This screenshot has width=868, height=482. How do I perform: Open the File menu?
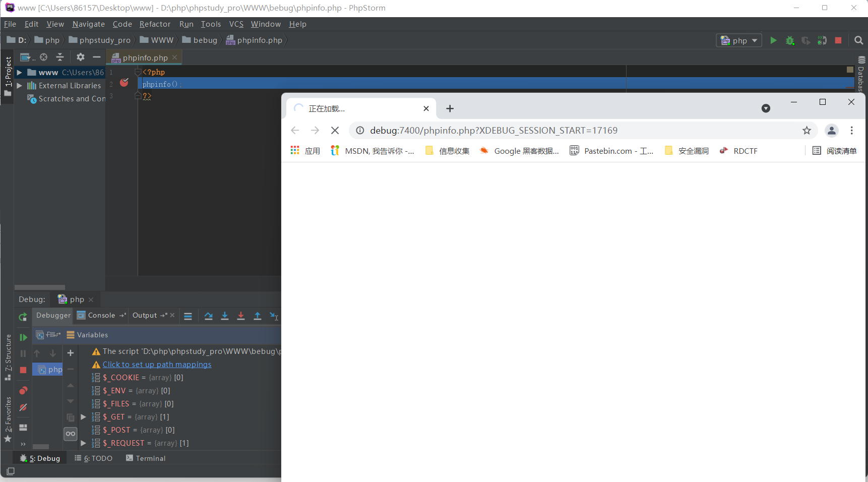click(x=10, y=24)
